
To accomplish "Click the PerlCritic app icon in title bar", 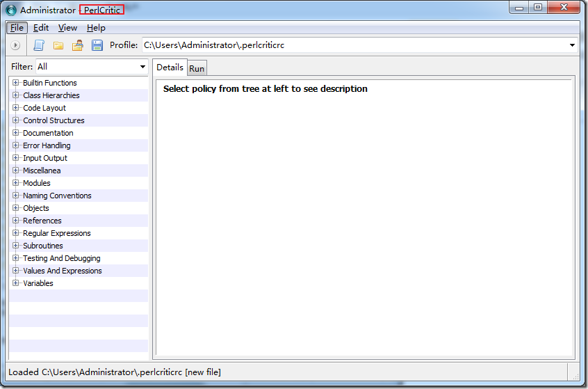I will pyautogui.click(x=11, y=10).
